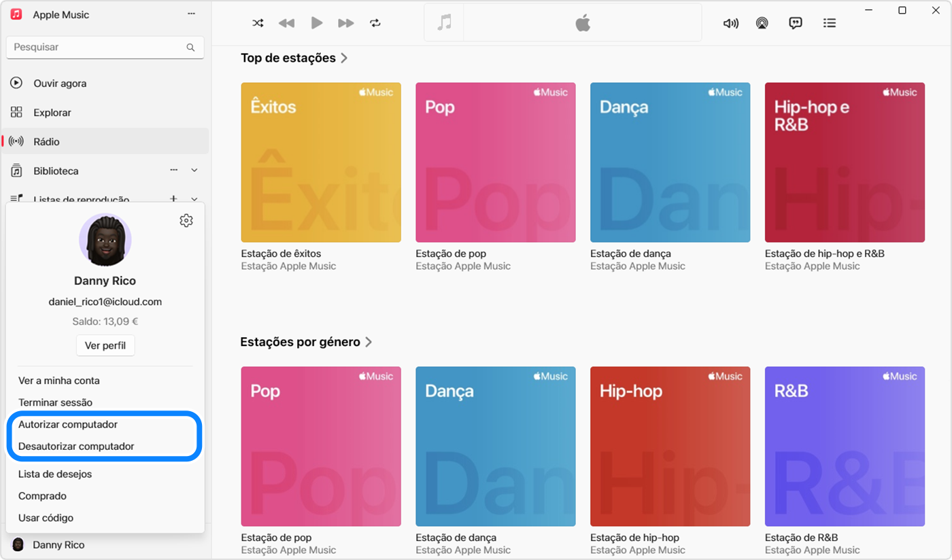Select Rádio in sidebar
This screenshot has height=560, width=952.
(x=105, y=142)
